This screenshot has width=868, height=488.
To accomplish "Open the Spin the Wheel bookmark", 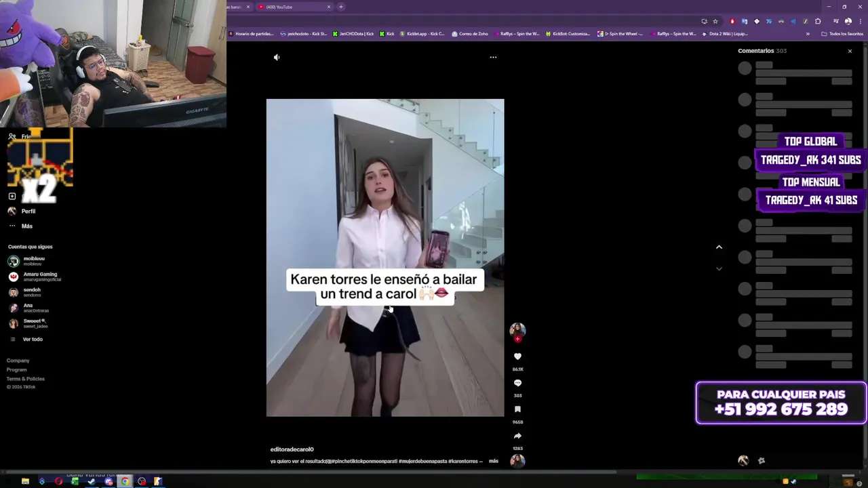I will click(x=620, y=33).
